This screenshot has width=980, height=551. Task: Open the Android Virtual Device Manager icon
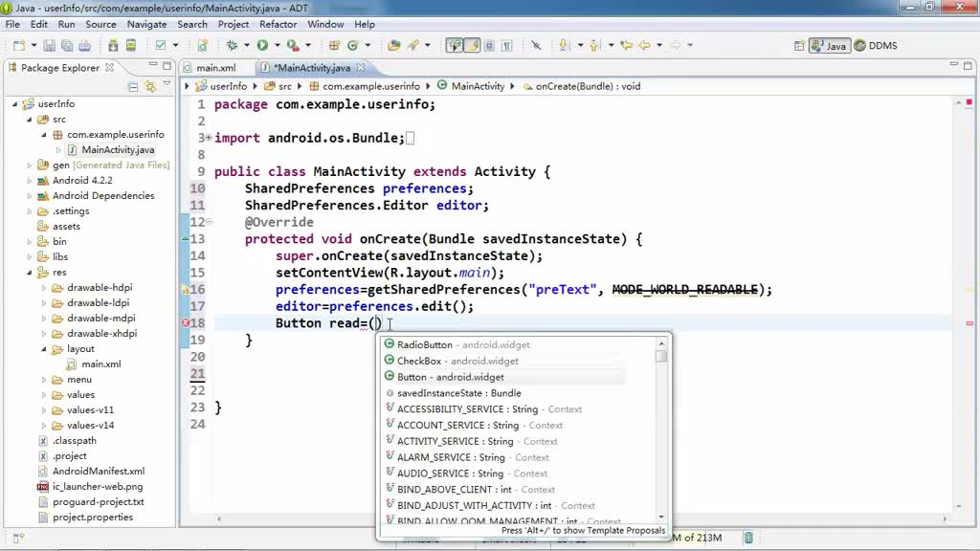[x=131, y=46]
